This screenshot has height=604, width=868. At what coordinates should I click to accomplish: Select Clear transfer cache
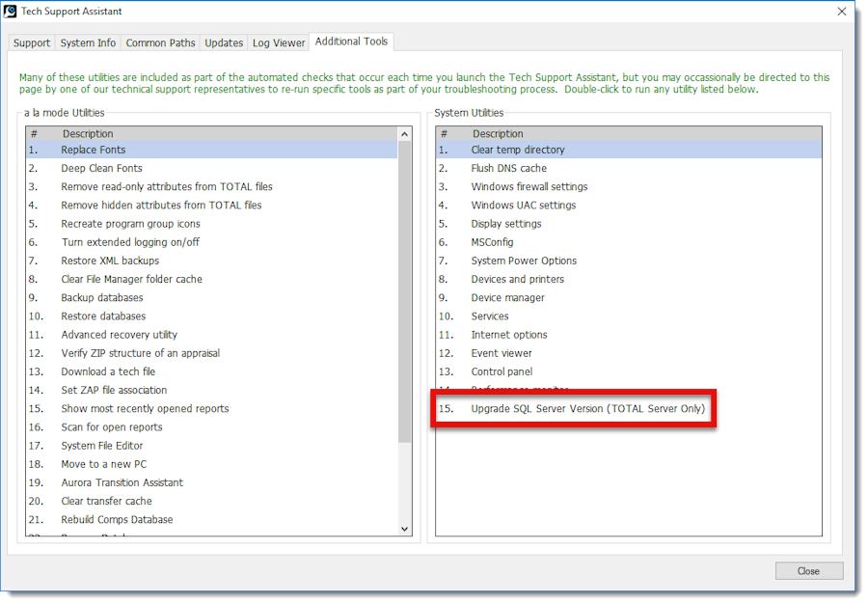click(x=211, y=501)
